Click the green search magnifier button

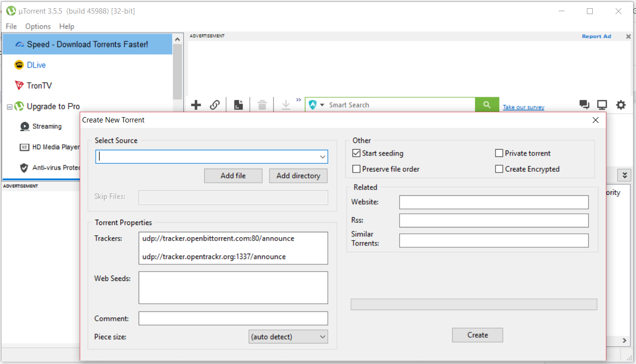[x=487, y=105]
